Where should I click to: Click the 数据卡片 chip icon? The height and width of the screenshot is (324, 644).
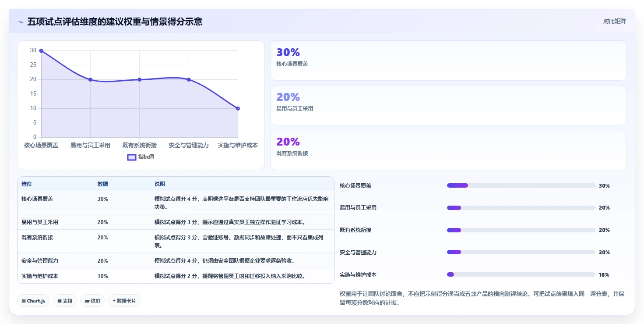pos(114,301)
